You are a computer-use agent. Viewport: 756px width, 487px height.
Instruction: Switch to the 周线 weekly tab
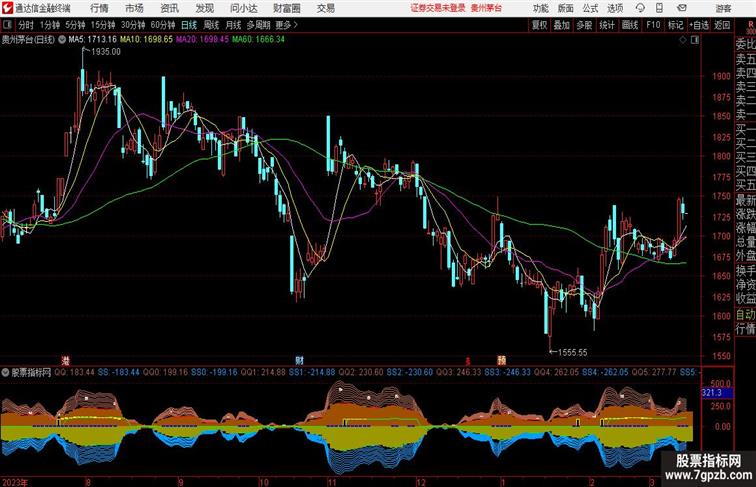(x=211, y=25)
